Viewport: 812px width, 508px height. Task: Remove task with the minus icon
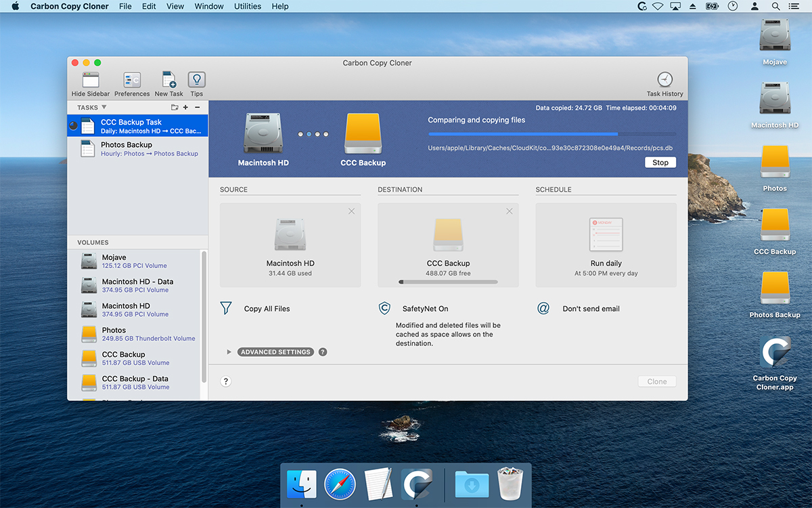click(x=198, y=108)
